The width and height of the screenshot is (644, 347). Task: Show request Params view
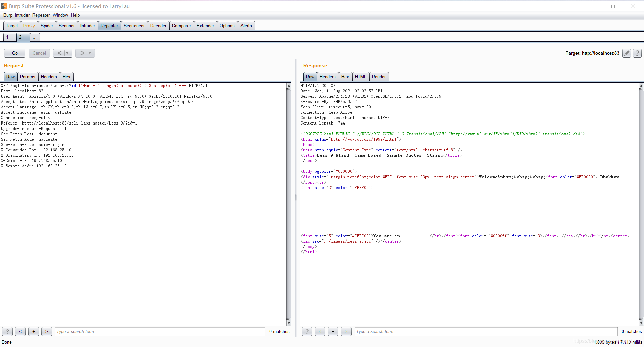click(x=28, y=77)
